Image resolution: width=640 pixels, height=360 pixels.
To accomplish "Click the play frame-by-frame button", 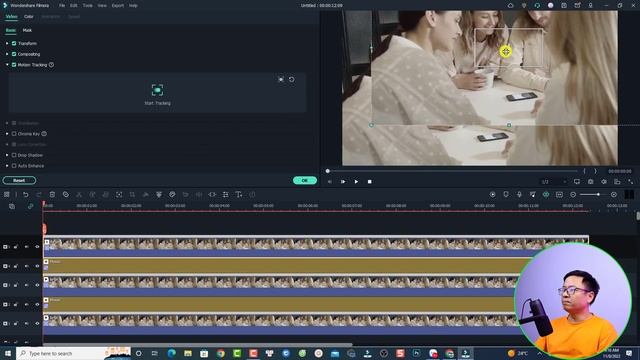I will click(x=343, y=182).
